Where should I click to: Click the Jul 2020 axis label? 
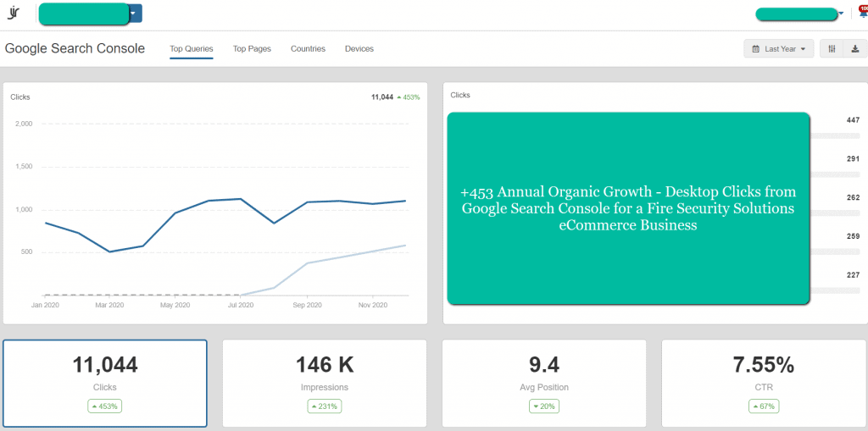pyautogui.click(x=241, y=305)
